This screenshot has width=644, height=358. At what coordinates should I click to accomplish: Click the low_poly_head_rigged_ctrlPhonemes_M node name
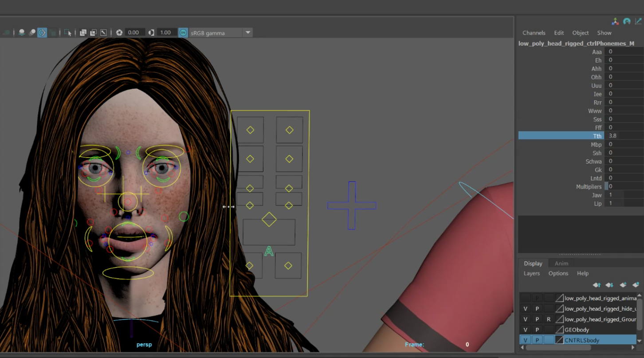[x=576, y=43]
